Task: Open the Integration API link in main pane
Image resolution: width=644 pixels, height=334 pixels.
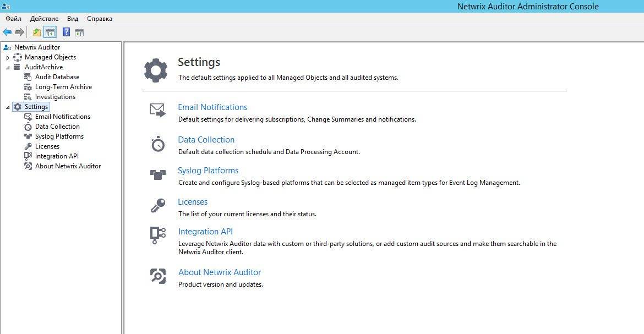Action: (205, 232)
